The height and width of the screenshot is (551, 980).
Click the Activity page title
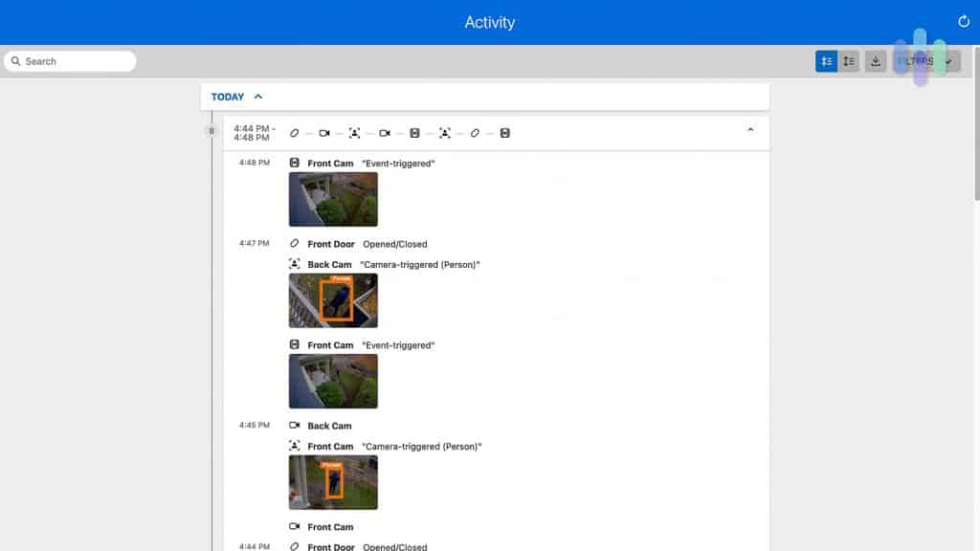489,22
